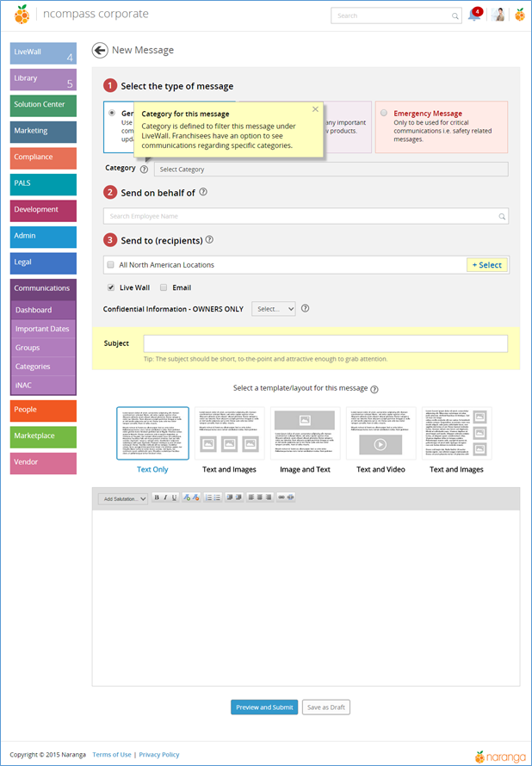
Task: Click the orange logo icon in the top-right corner
Action: click(520, 15)
